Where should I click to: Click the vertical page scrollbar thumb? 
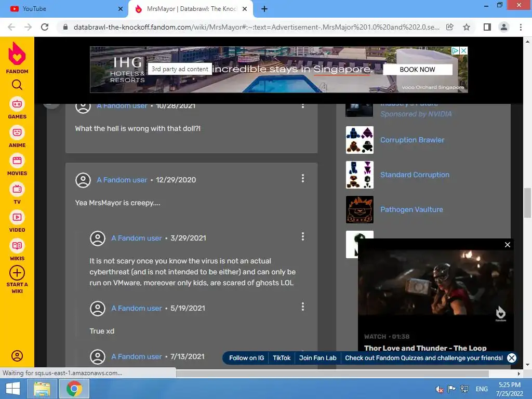click(x=527, y=203)
